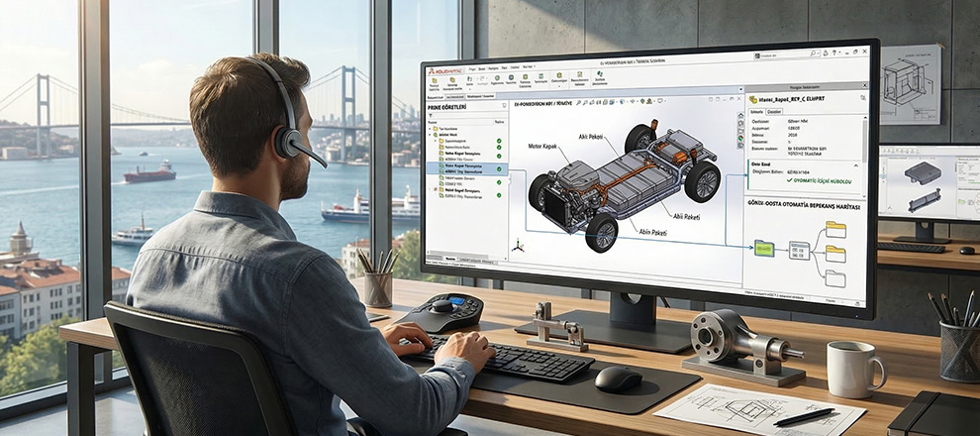Open the first menu item in the menu bar

pyautogui.click(x=472, y=68)
